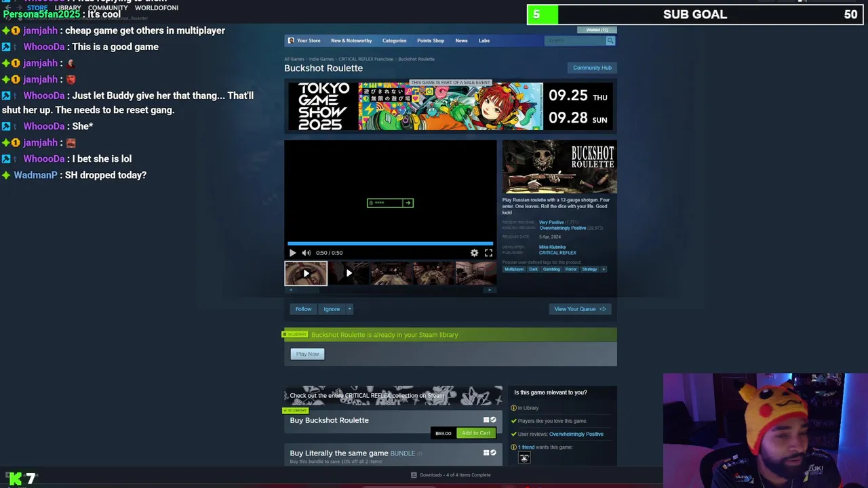The height and width of the screenshot is (488, 868).
Task: Click the user avatar beside Your Store
Action: (291, 41)
